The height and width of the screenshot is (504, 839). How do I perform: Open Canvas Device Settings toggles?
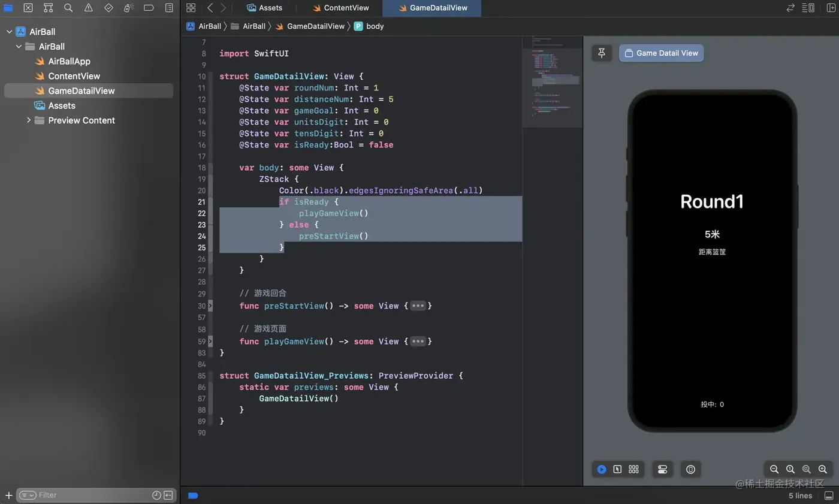(x=662, y=469)
